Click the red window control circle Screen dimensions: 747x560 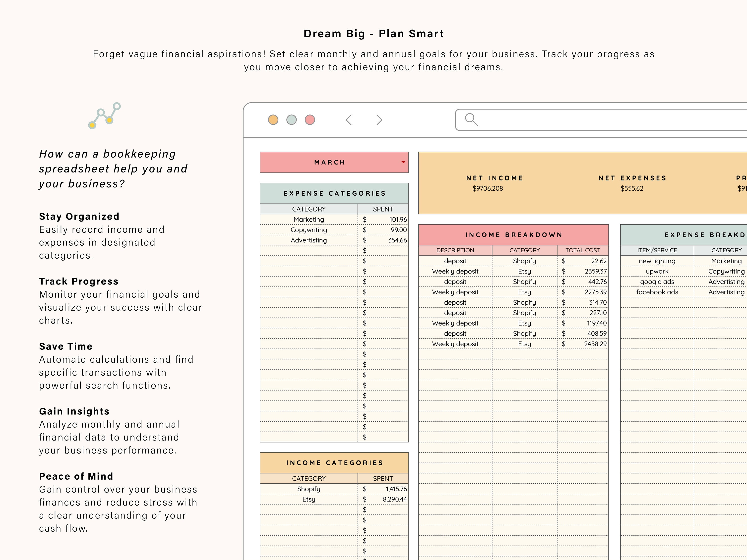click(310, 119)
